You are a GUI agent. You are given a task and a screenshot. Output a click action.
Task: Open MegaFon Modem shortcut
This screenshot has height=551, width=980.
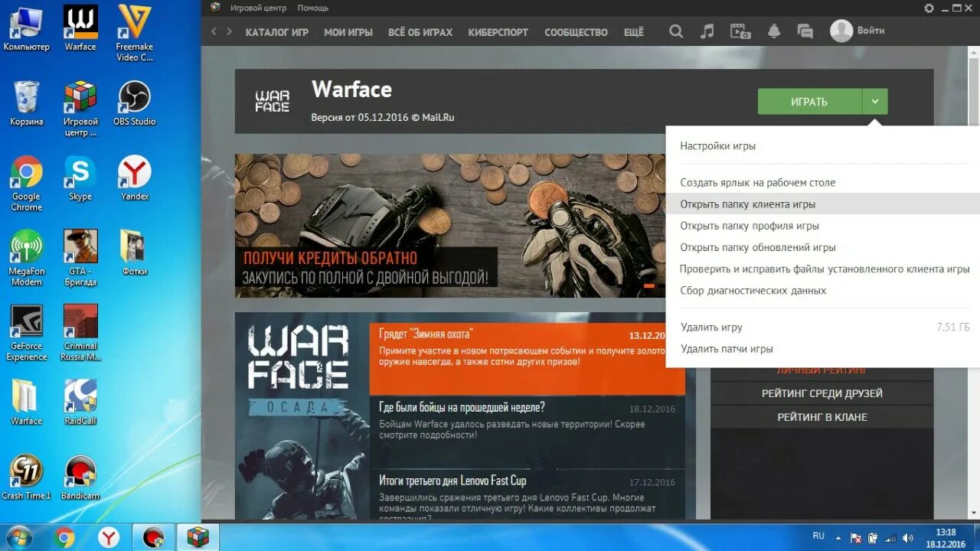(x=27, y=259)
